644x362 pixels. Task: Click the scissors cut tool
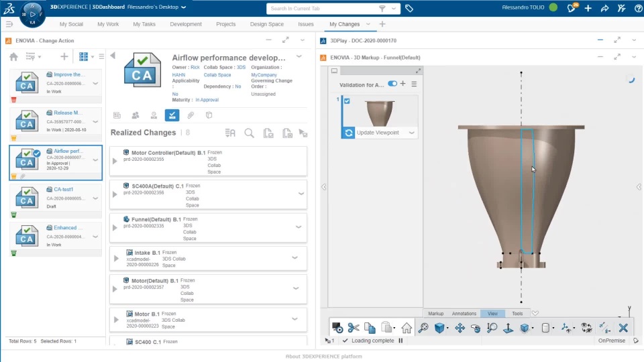(354, 328)
